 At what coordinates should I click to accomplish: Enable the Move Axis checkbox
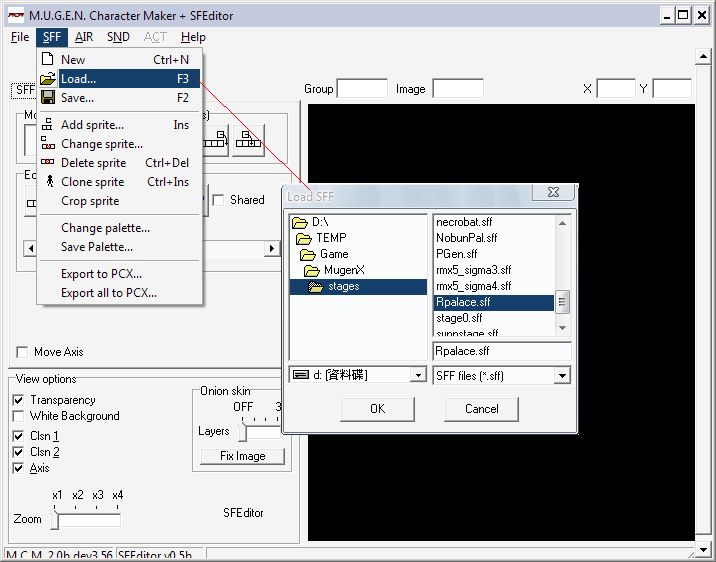click(21, 352)
